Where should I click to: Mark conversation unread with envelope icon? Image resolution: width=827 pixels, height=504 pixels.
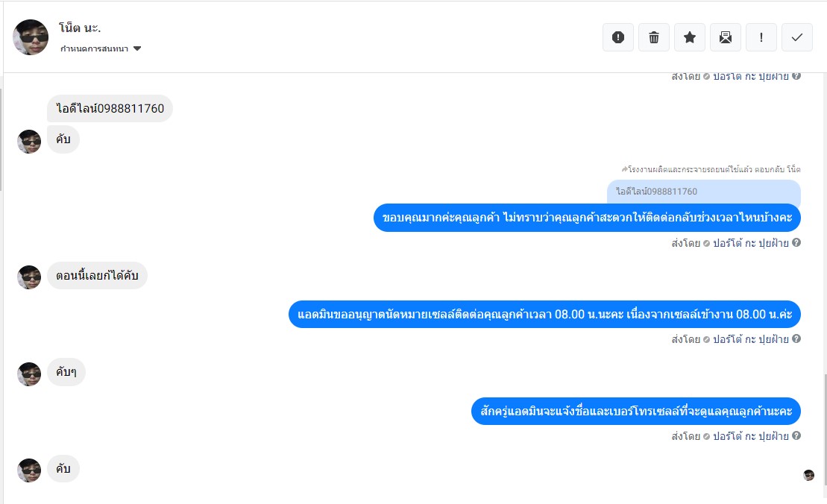[x=725, y=37]
